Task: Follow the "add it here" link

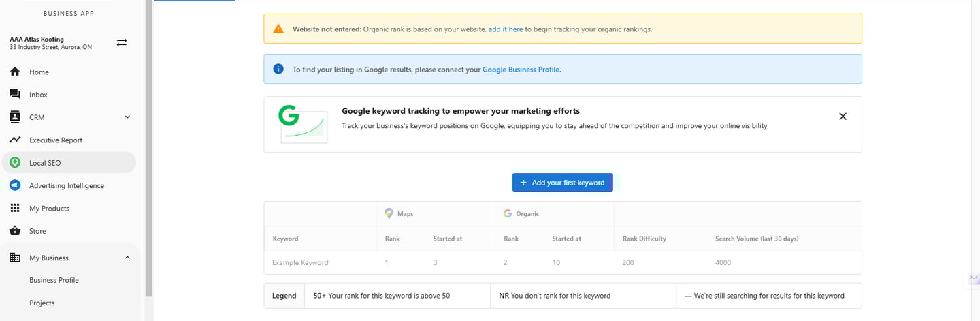Action: pos(506,29)
